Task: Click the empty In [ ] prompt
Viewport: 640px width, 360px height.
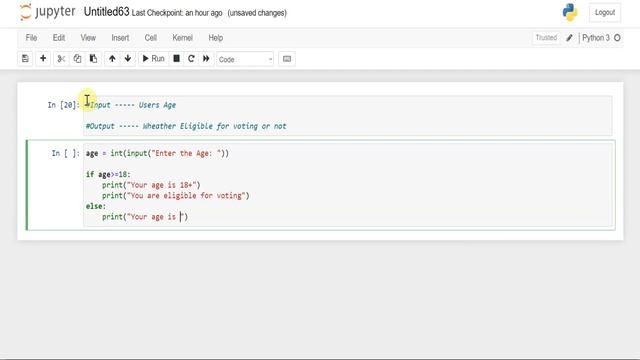Action: pyautogui.click(x=65, y=153)
